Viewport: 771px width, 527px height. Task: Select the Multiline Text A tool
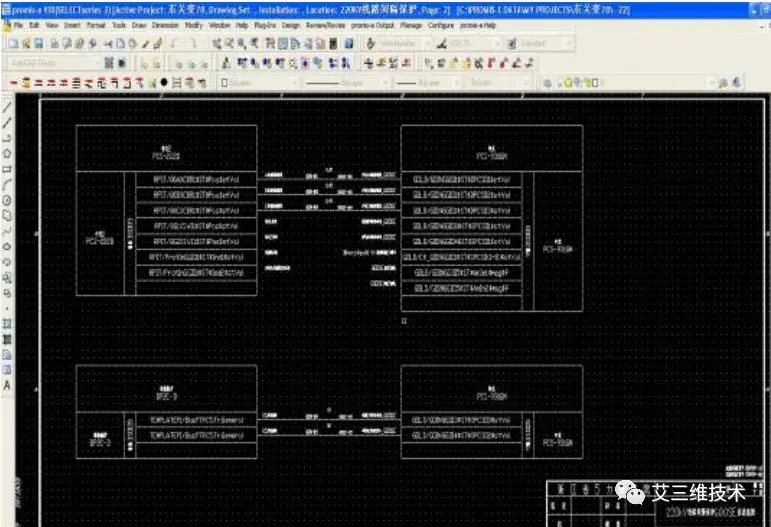(x=7, y=385)
